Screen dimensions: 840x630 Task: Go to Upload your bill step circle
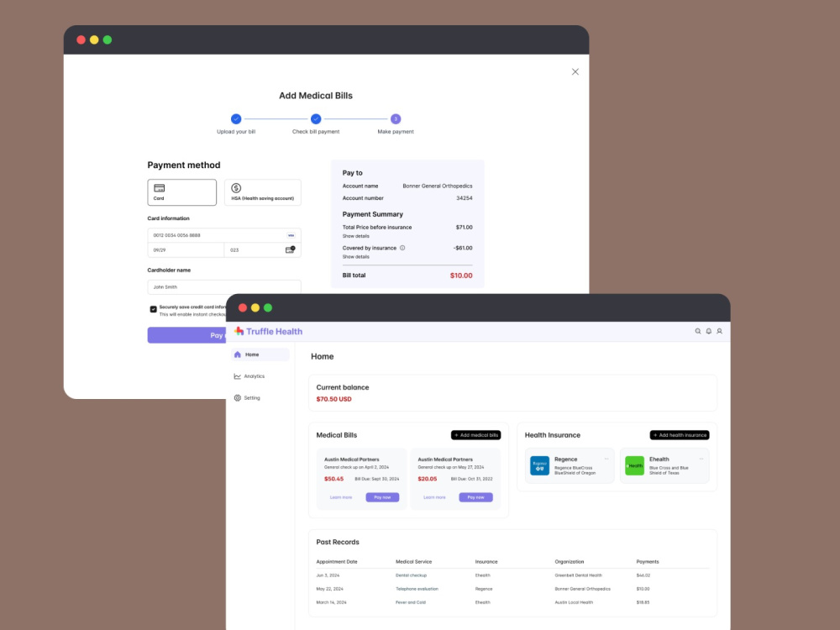(x=236, y=119)
